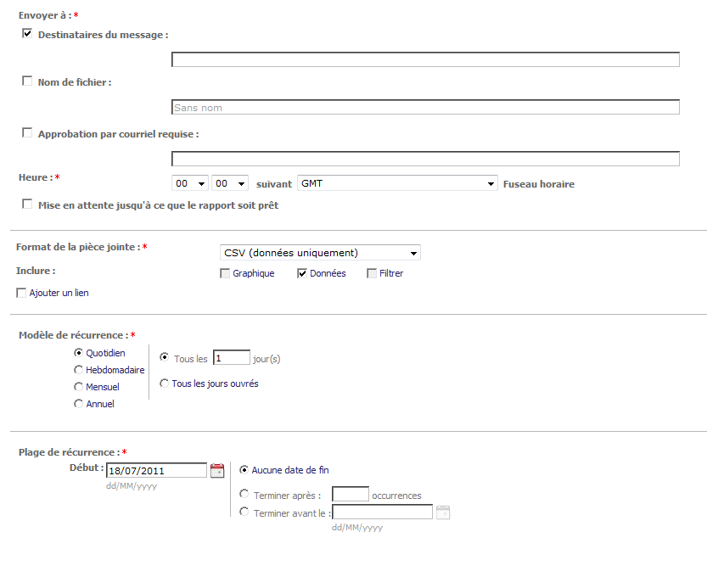Choose the Mensuel recurrence pattern
The height and width of the screenshot is (588, 707).
79,387
